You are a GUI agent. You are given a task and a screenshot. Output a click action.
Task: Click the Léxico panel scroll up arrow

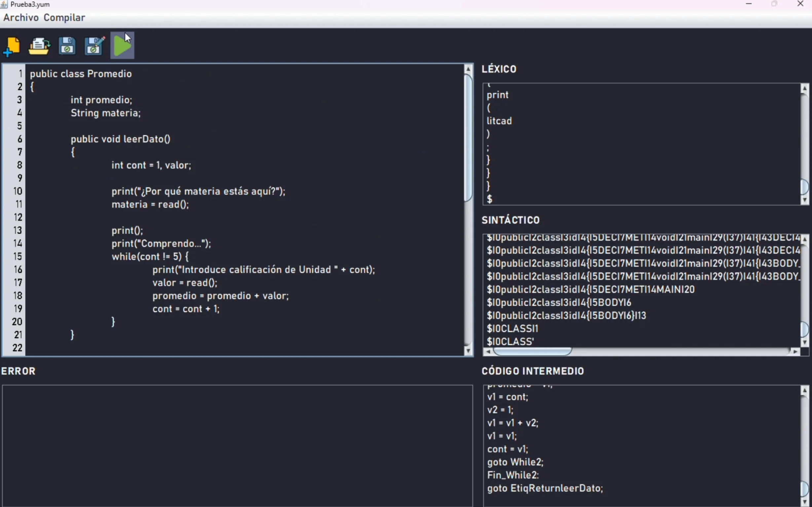(x=805, y=88)
